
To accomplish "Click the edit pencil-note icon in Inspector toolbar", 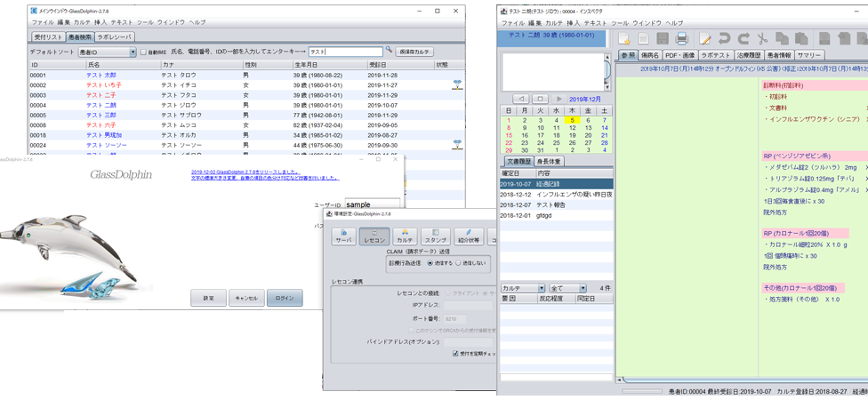I will (704, 38).
